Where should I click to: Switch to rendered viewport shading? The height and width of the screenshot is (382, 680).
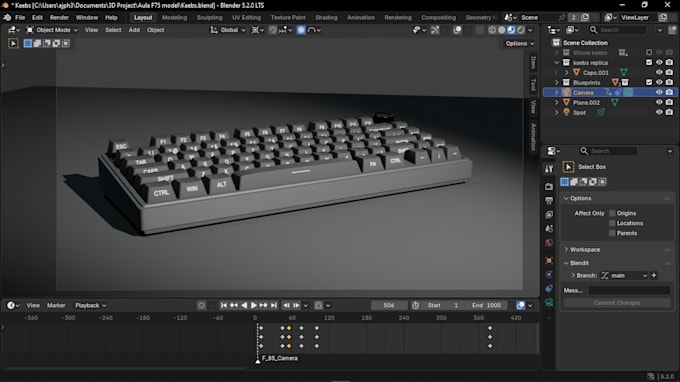coord(521,30)
